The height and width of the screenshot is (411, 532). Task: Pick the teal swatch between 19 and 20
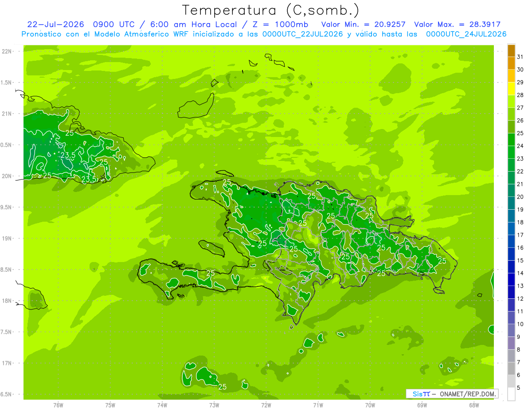511,204
